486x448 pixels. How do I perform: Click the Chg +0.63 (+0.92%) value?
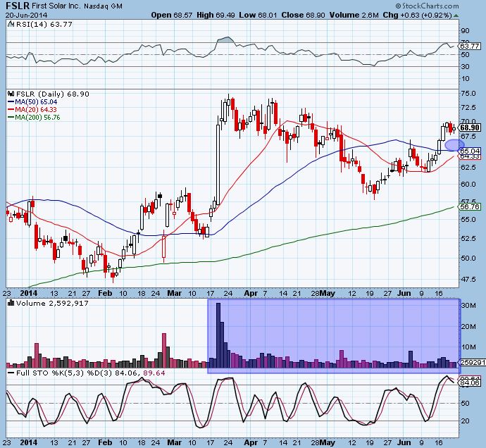[x=417, y=15]
